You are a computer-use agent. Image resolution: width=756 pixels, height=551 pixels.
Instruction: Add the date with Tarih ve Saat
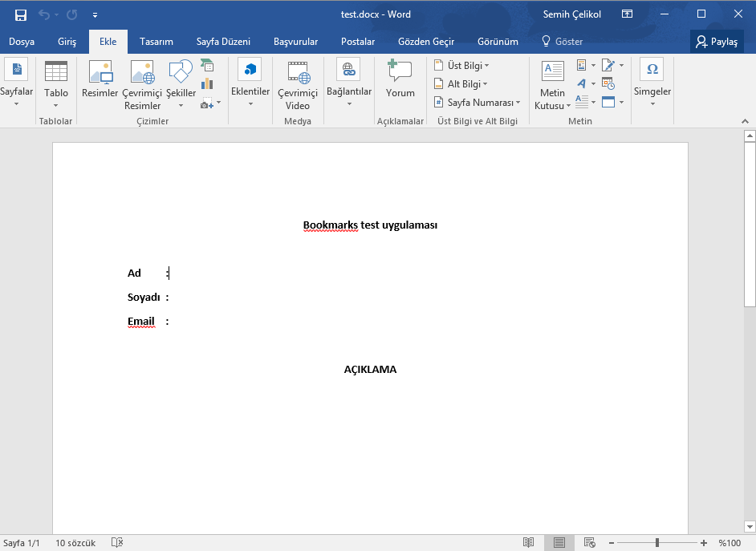pos(608,83)
